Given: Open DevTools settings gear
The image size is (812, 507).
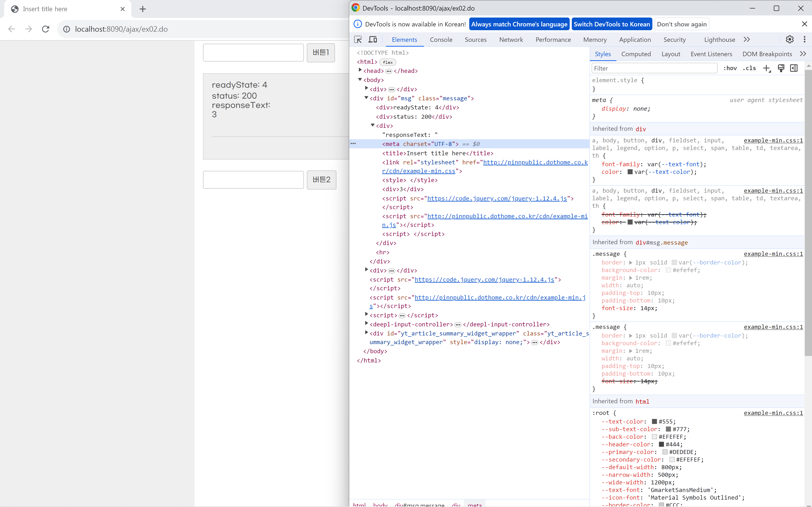Looking at the screenshot, I should coord(790,40).
